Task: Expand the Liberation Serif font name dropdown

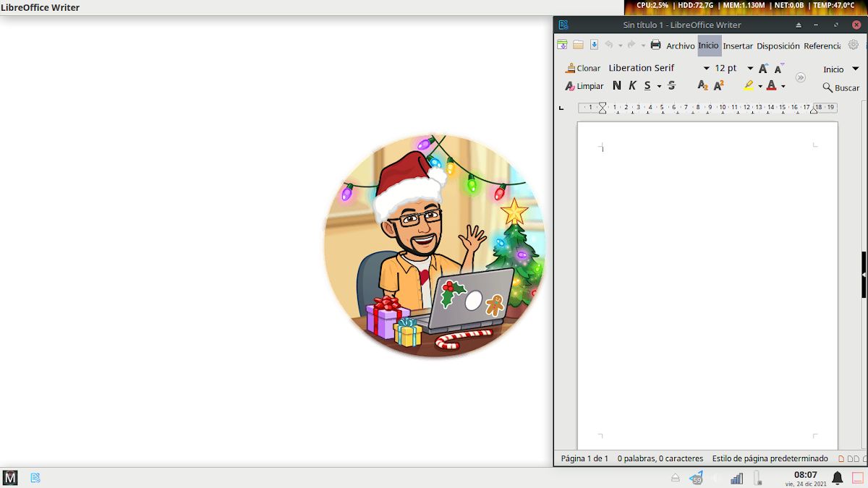Action: [706, 69]
